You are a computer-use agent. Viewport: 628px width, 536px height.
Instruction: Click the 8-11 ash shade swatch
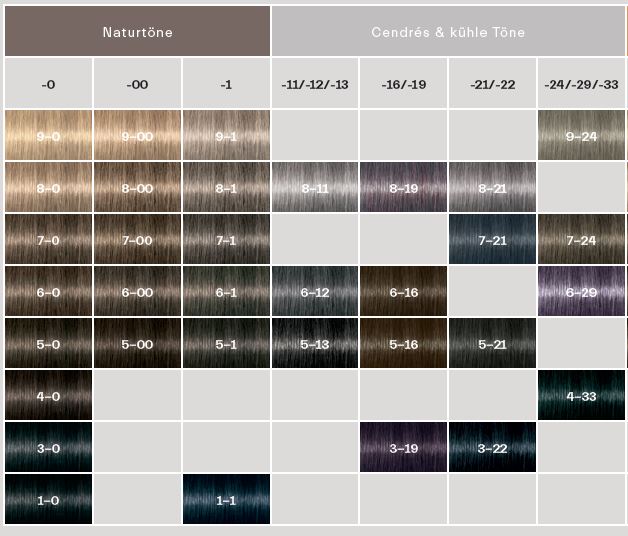[314, 187]
